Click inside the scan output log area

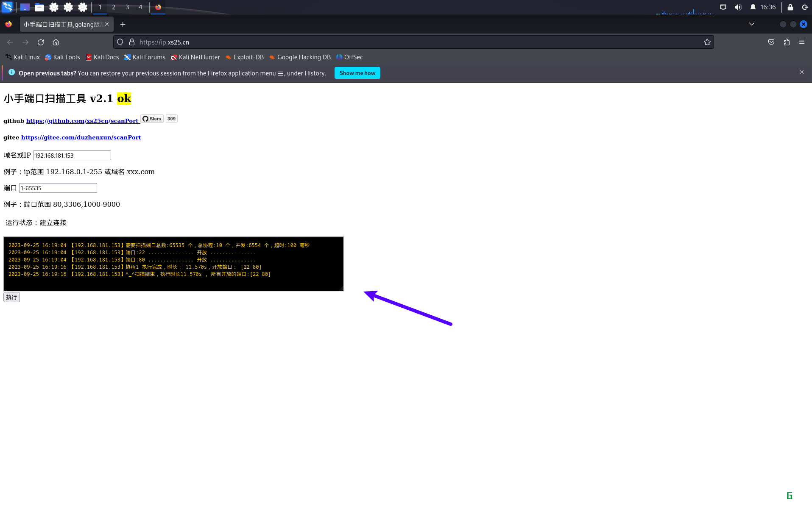[173, 264]
